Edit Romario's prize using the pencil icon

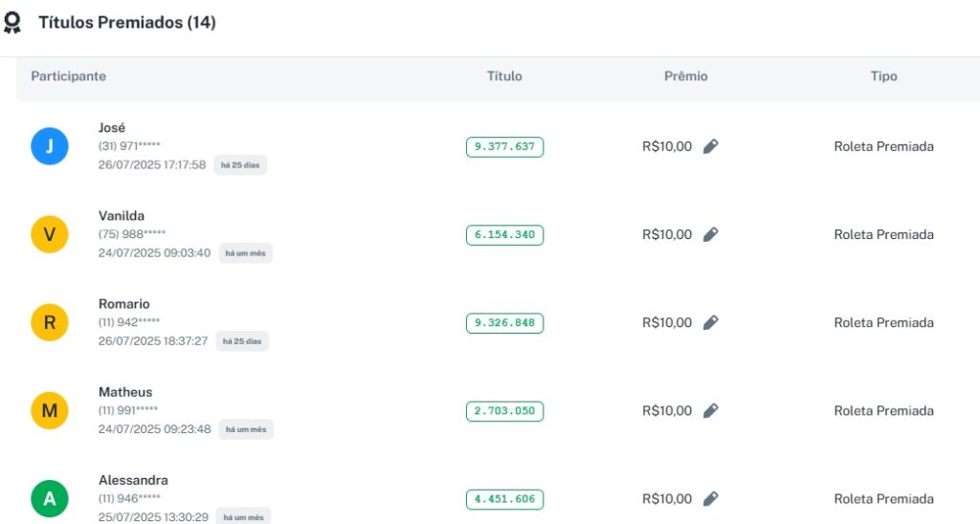pos(710,322)
